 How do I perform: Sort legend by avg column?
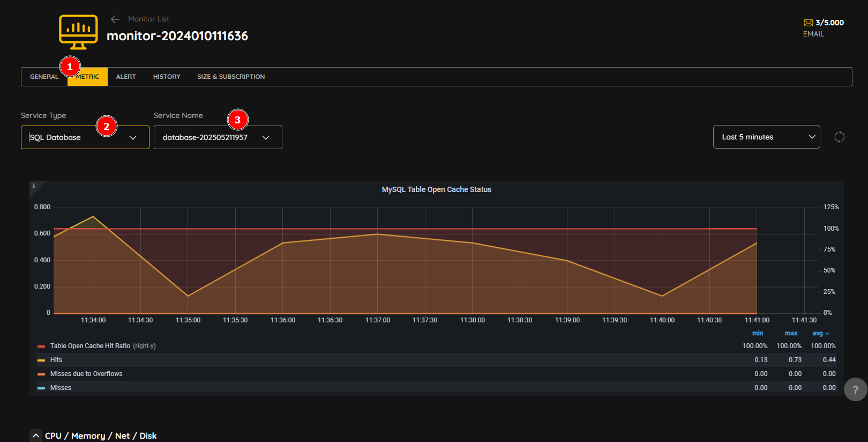(x=820, y=333)
